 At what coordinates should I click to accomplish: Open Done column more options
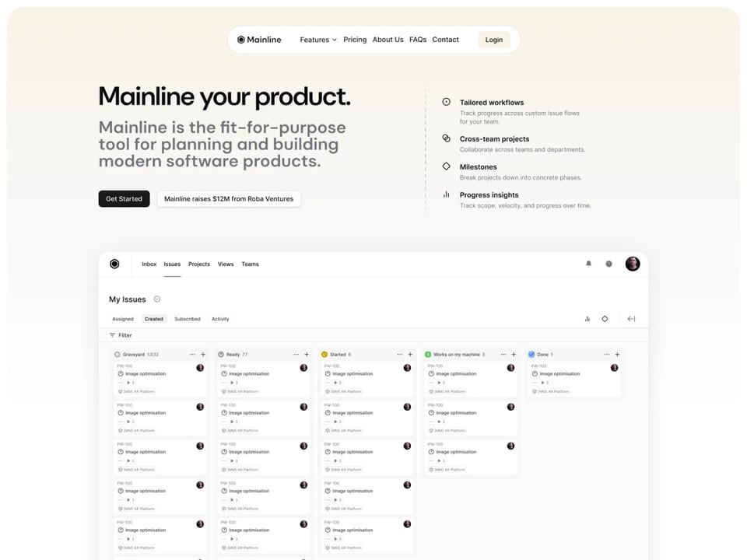click(606, 355)
